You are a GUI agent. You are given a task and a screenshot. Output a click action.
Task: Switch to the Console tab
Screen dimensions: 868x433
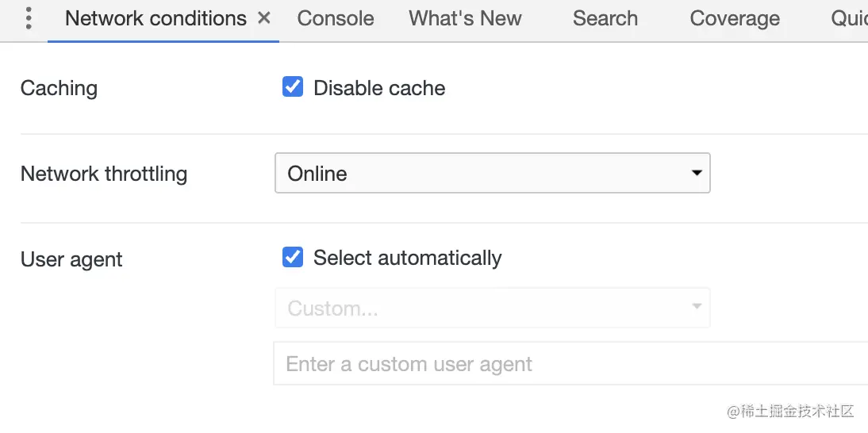coord(336,18)
